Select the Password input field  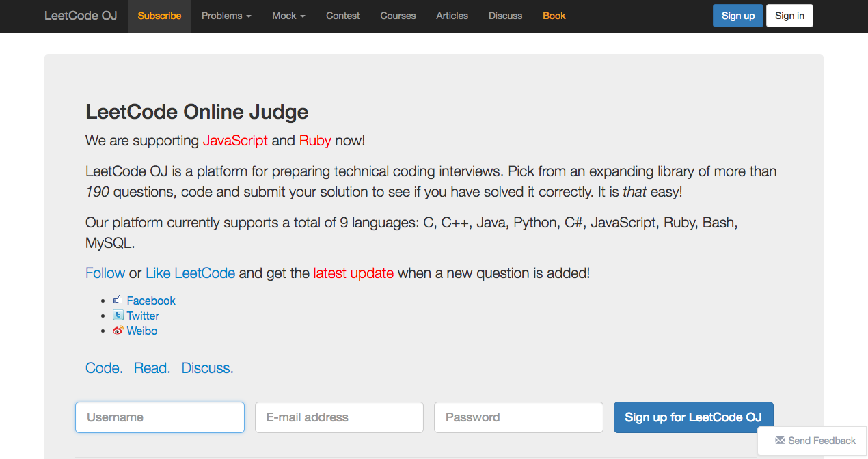pos(518,417)
